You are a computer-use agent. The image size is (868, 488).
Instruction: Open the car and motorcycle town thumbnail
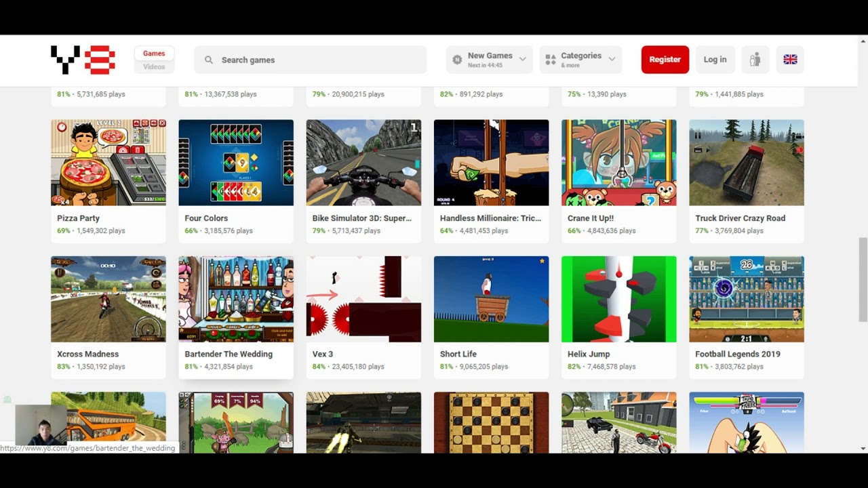click(619, 422)
